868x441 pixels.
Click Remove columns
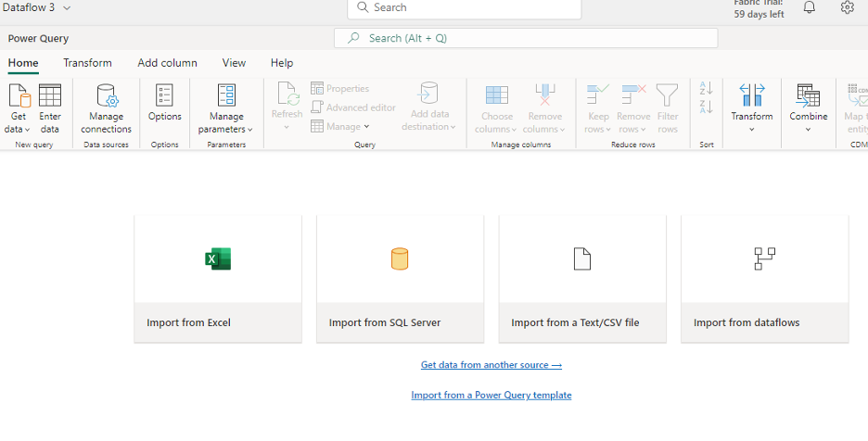point(544,109)
